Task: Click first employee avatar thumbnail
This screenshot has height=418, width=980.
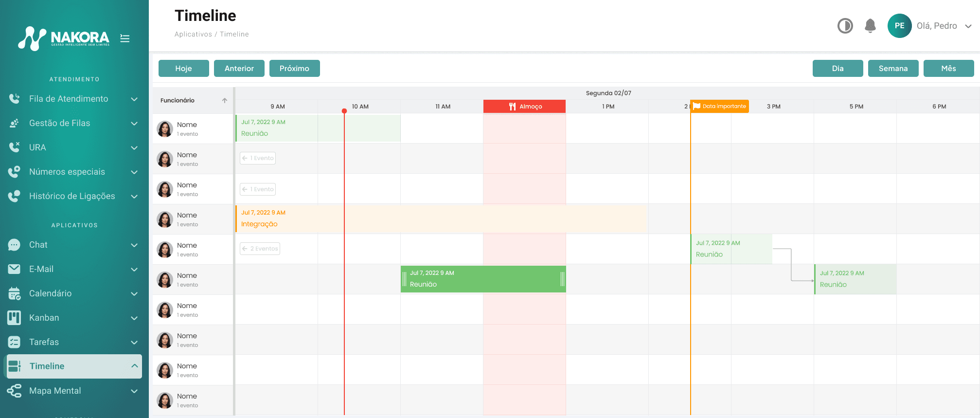Action: pos(165,129)
